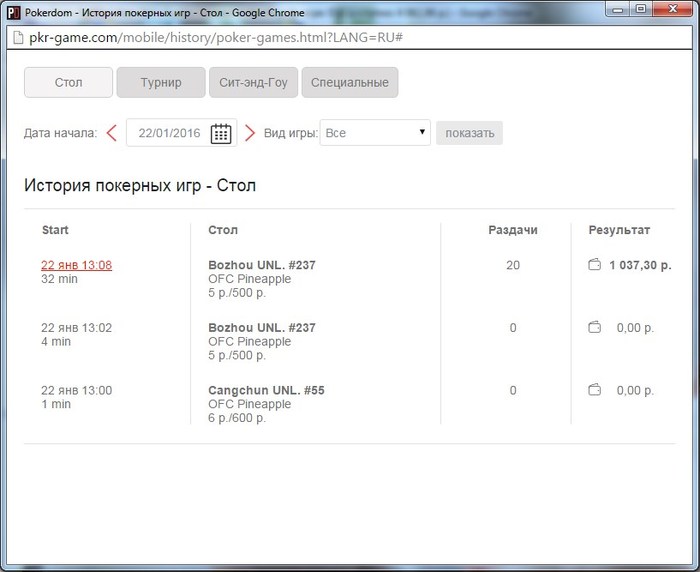Click the 0,00 р. result for Cangchun row

click(x=635, y=390)
